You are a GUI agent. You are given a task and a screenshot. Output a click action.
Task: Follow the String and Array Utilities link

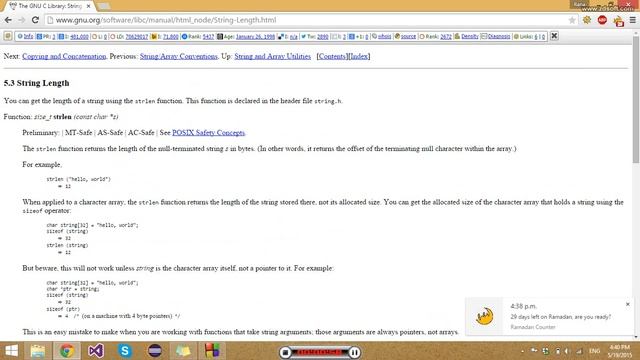pyautogui.click(x=272, y=56)
